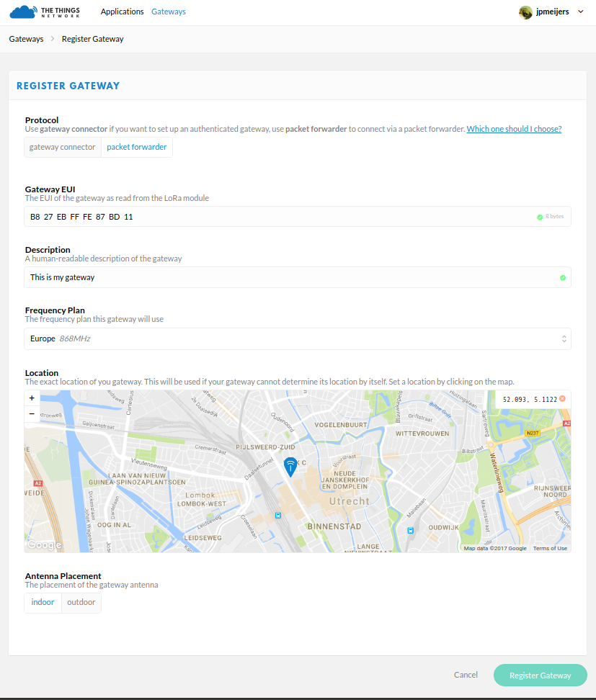Click into the Gateway EUI field

click(x=298, y=217)
